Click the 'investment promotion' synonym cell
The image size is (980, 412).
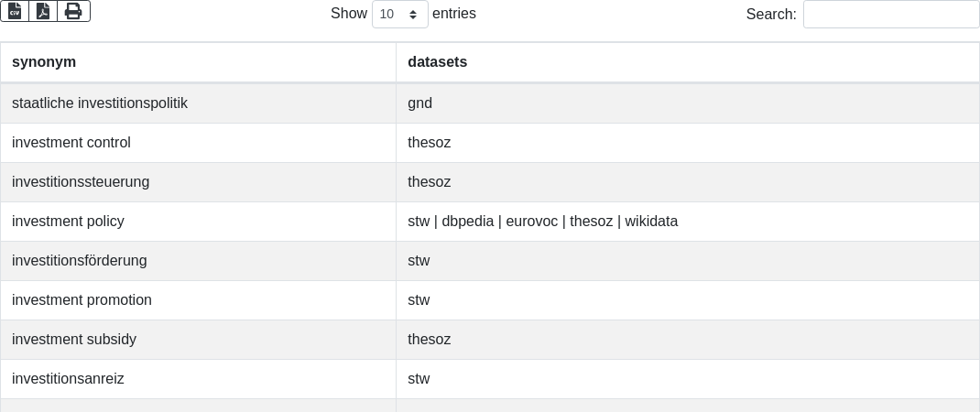(x=82, y=300)
